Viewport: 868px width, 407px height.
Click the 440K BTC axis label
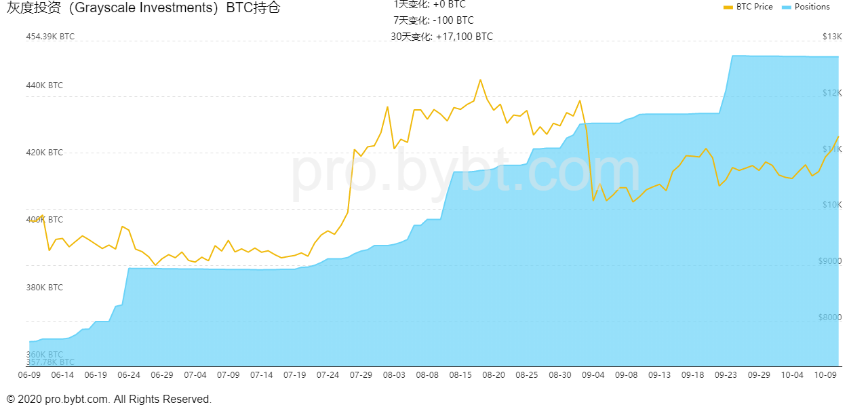tap(45, 85)
